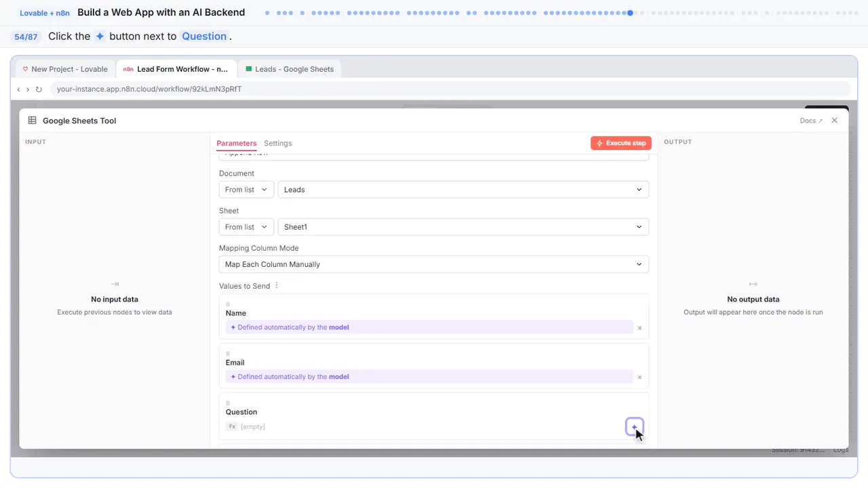Click the Name field's model-defined value

pyautogui.click(x=429, y=327)
